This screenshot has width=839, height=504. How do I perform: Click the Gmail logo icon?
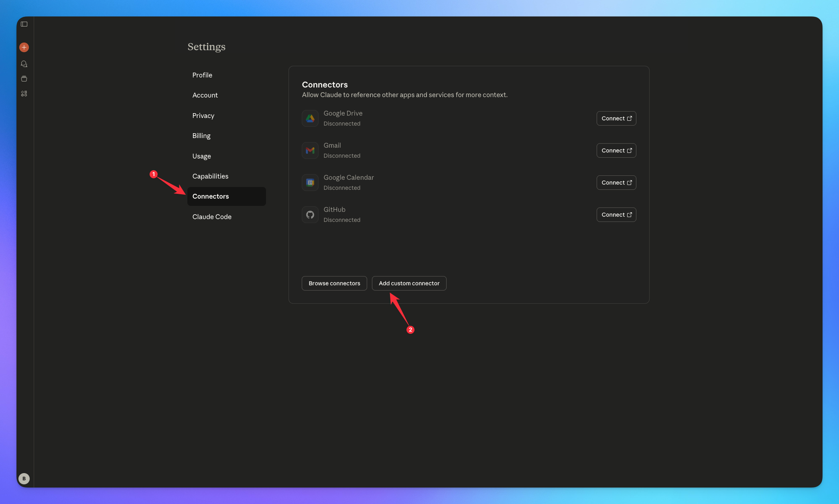(x=310, y=150)
